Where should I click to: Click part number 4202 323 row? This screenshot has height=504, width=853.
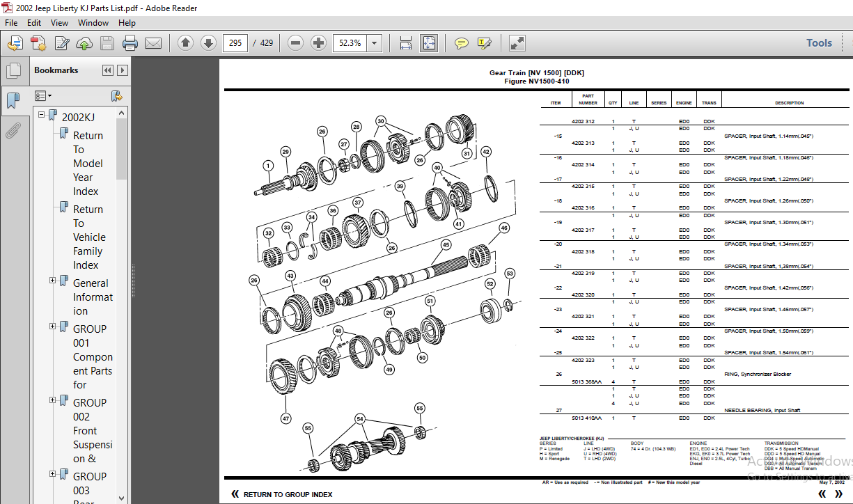pyautogui.click(x=583, y=360)
